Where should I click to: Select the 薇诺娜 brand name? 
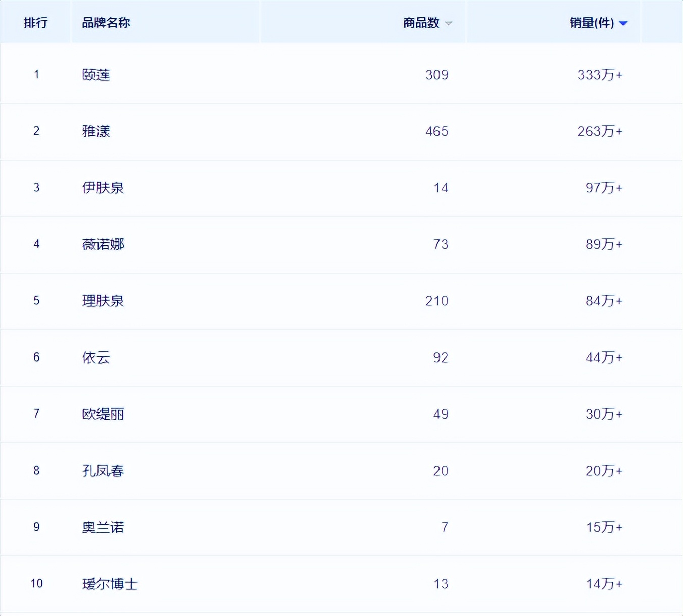[x=103, y=244]
